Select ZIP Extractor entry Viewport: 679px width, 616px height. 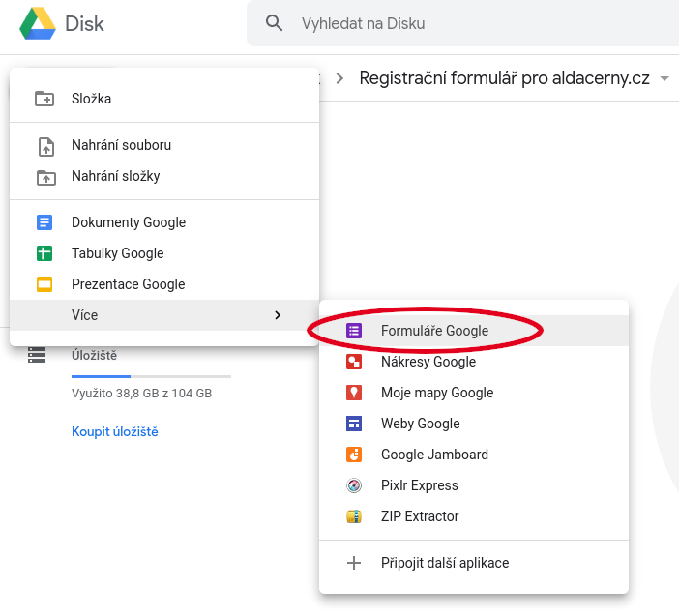[x=474, y=516]
